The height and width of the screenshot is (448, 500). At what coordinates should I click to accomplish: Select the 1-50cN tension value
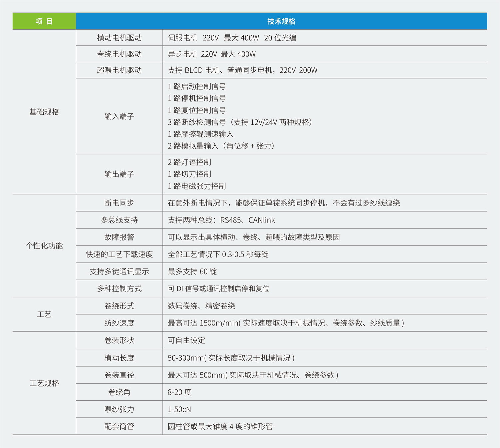click(179, 409)
